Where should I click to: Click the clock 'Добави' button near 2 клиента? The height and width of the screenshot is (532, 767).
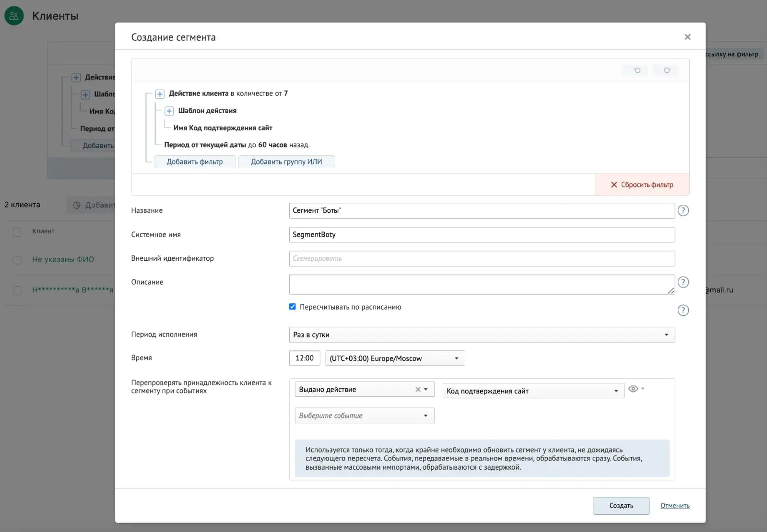point(91,205)
